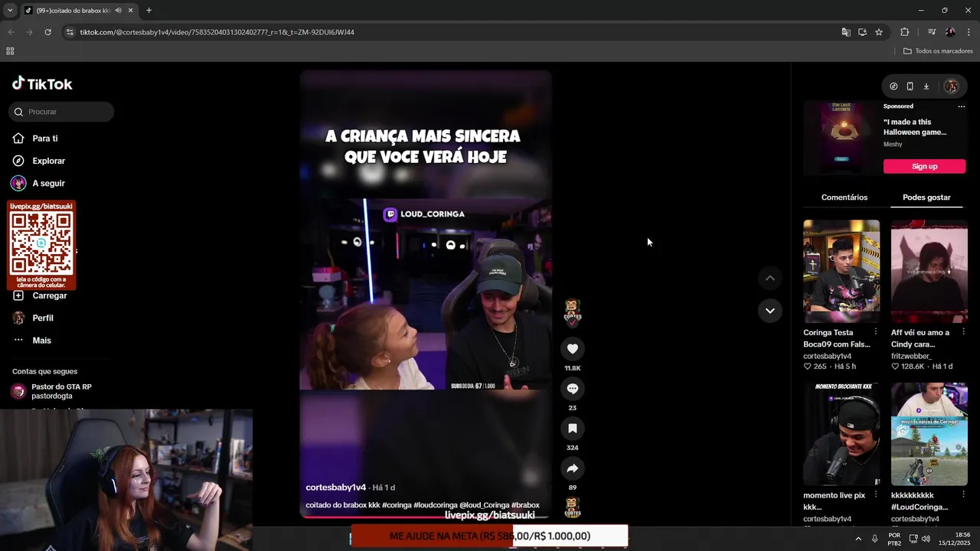Screen dimensions: 980x551
Task: Open the @loud_Coringa mention link
Action: coord(484,505)
